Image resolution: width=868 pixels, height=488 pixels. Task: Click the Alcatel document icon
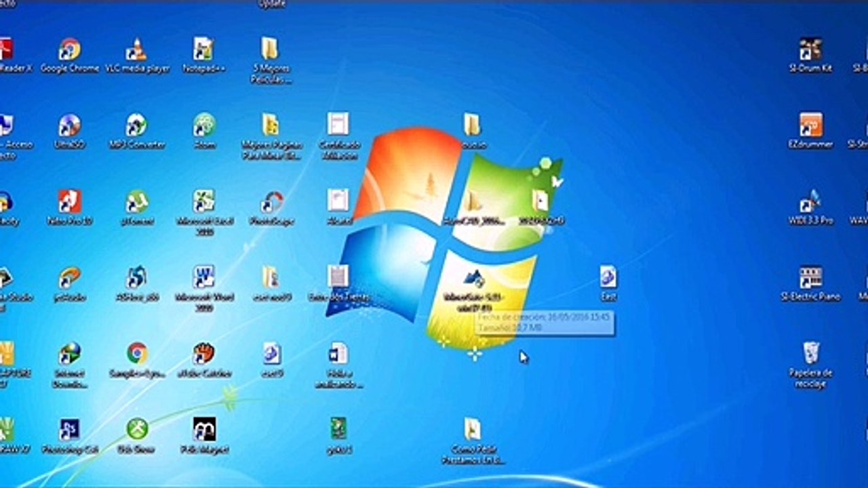point(338,201)
